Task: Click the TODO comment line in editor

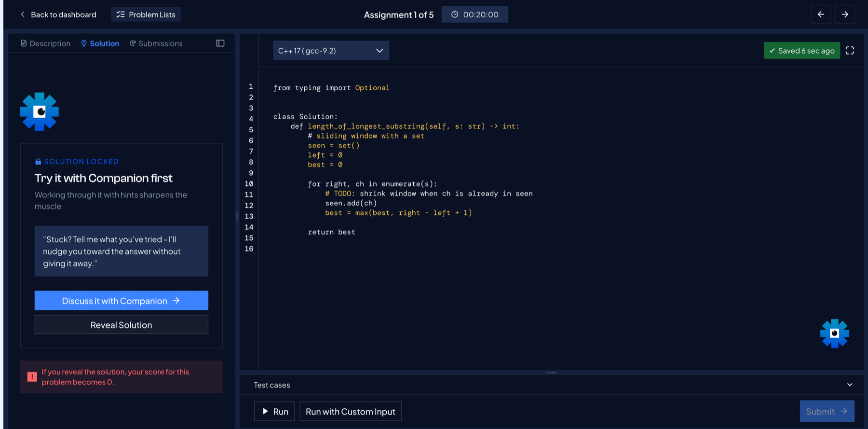Action: click(x=429, y=194)
